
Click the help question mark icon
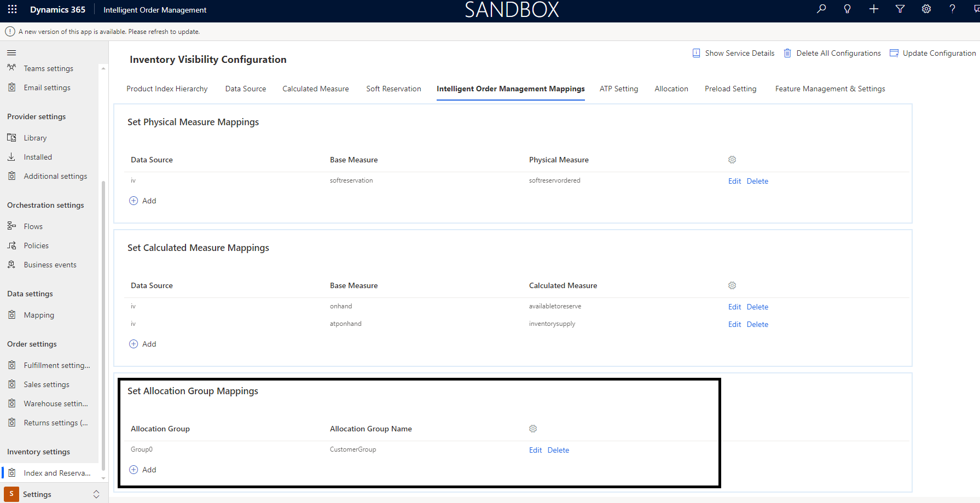click(x=953, y=9)
